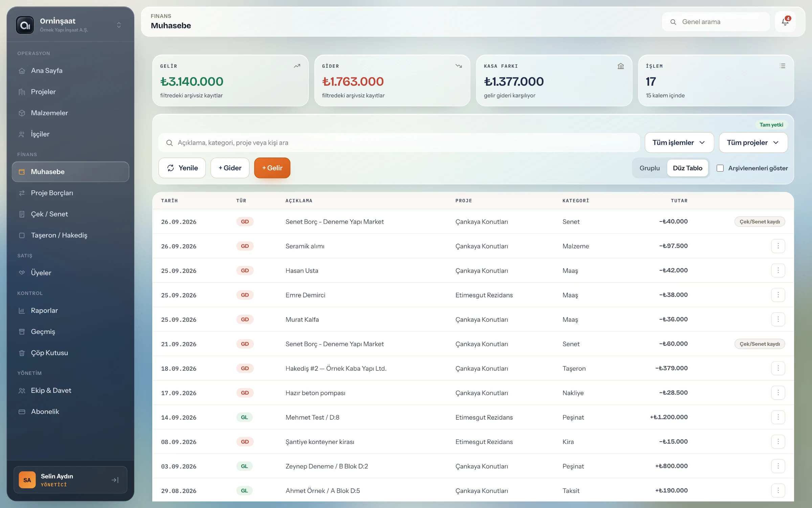The width and height of the screenshot is (812, 508).
Task: Open row actions for Mehmet Test / D:8
Action: (x=778, y=417)
